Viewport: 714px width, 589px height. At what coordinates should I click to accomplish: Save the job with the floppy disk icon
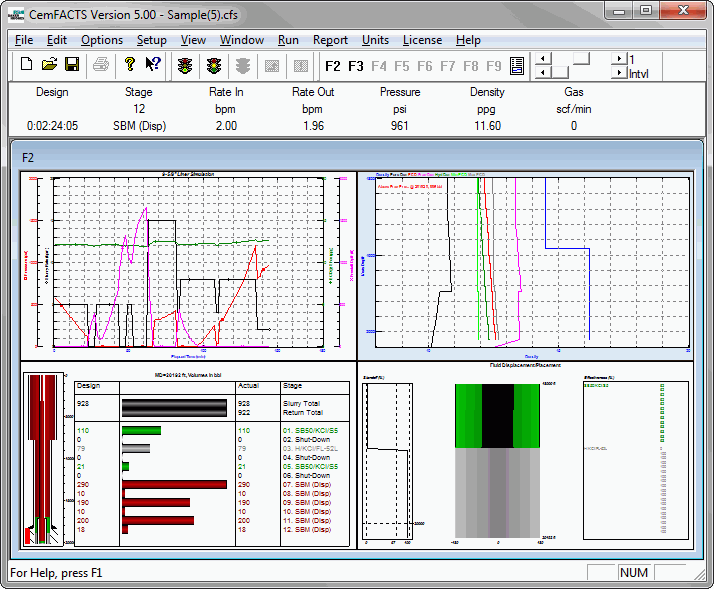[72, 65]
